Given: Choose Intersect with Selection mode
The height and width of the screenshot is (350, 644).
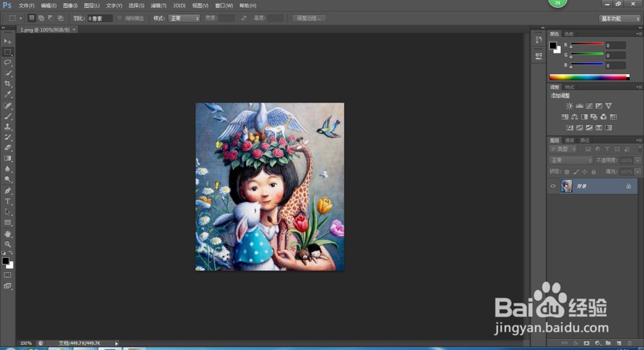Looking at the screenshot, I should click(61, 18).
